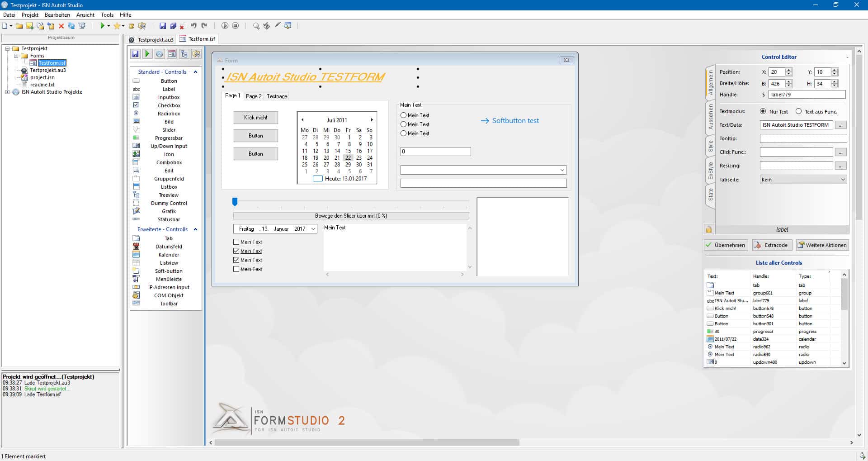Screen dimensions: 868x461
Task: Click the green run script toolbar icon
Action: pos(103,26)
